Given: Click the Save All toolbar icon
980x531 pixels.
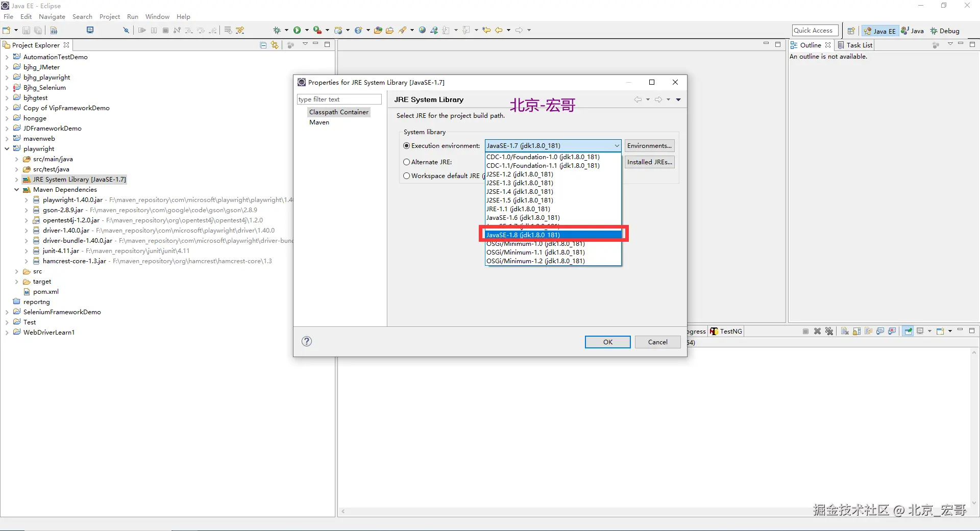Looking at the screenshot, I should (38, 30).
